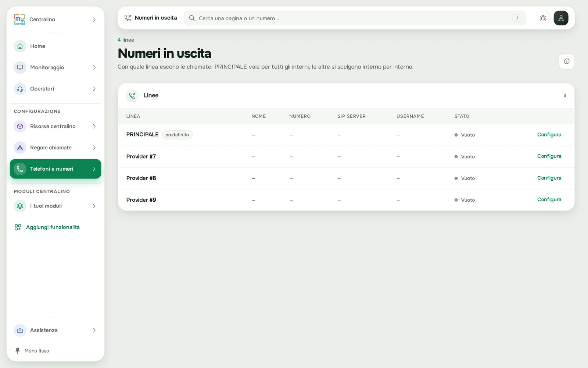
Task: Expand the Centralino switcher chevron
Action: point(94,20)
